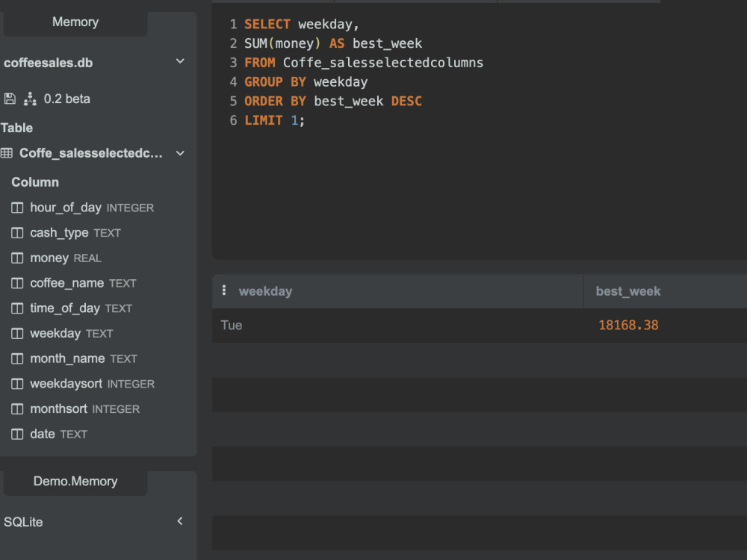
Task: Switch to the Demo.Memory tab
Action: pyautogui.click(x=75, y=482)
